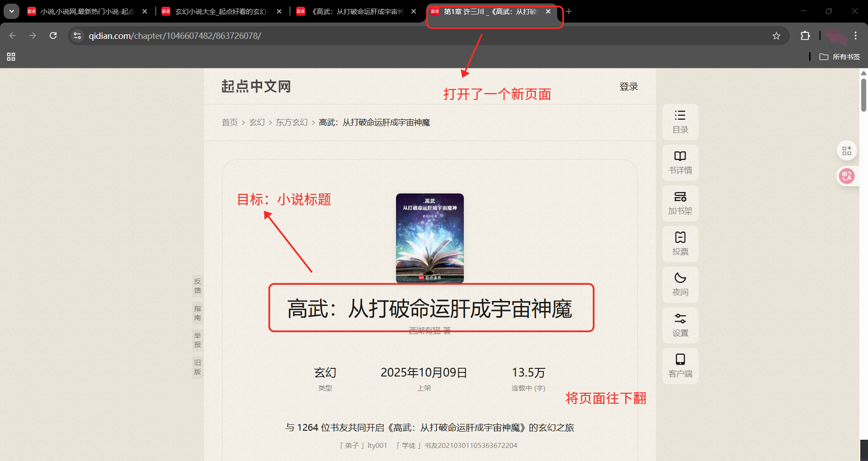868x461 pixels.
Task: Open reader 设置 settings
Action: pyautogui.click(x=680, y=325)
